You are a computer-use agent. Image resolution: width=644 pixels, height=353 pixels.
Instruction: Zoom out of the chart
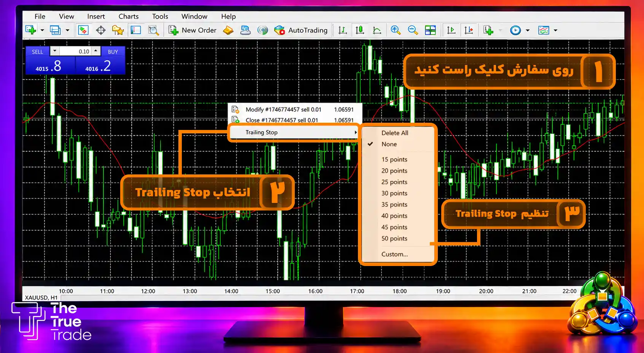pos(413,30)
